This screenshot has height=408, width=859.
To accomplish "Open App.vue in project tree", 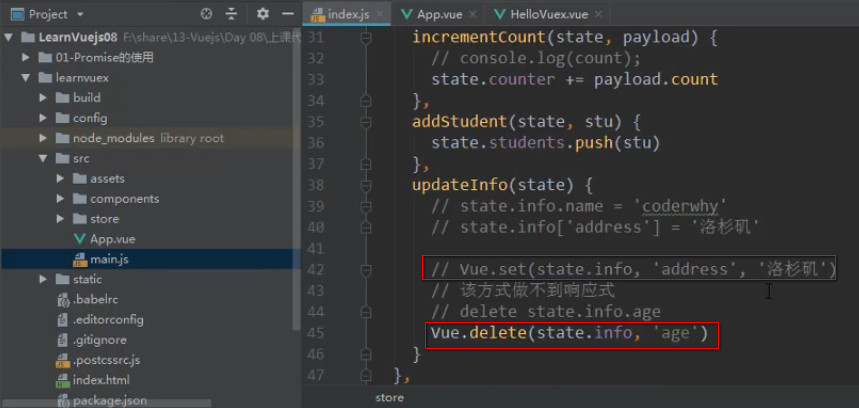I will 113,239.
